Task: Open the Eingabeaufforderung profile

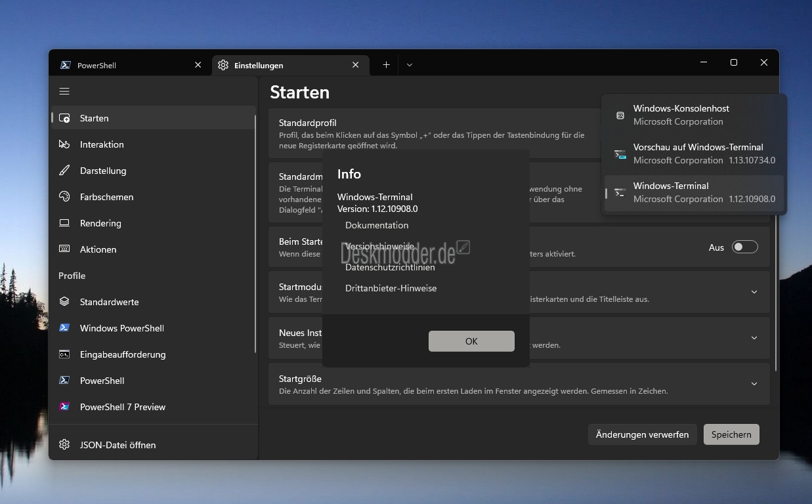Action: tap(153, 354)
